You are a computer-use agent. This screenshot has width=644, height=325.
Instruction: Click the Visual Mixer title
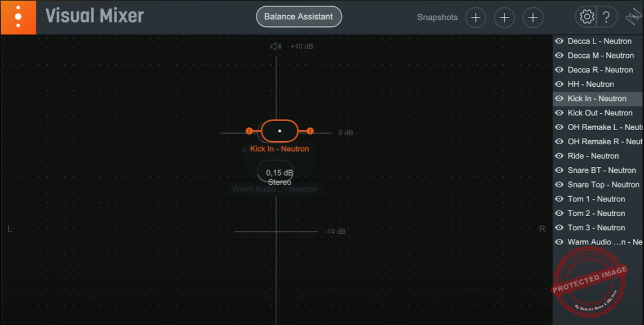coord(95,16)
